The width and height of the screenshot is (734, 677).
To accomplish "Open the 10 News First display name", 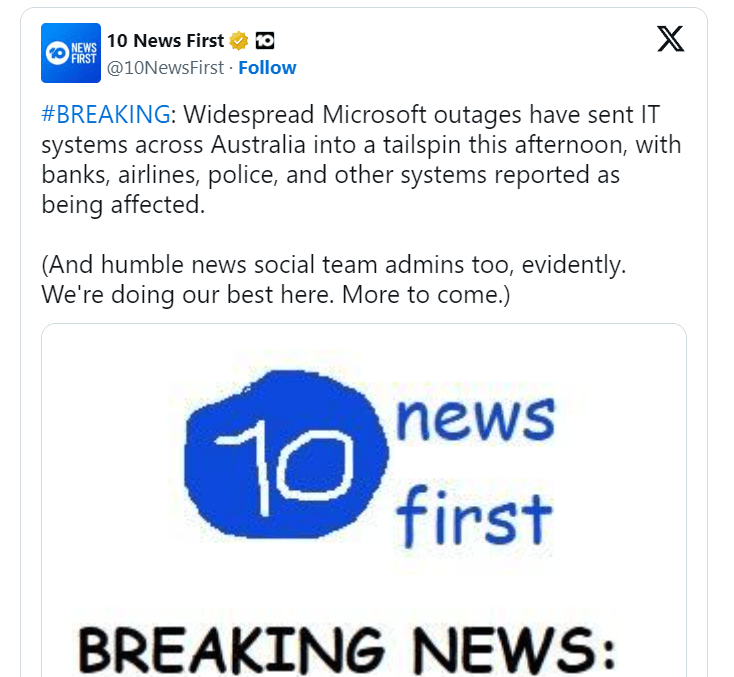I will pyautogui.click(x=165, y=41).
